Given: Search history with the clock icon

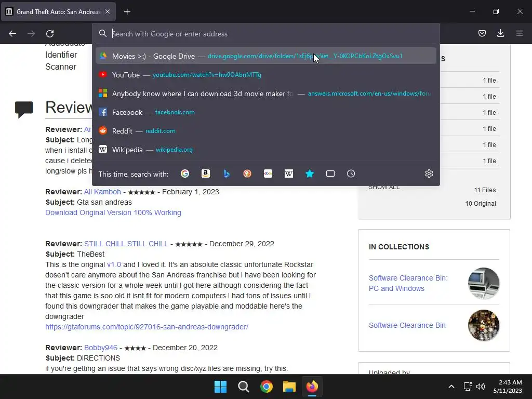Looking at the screenshot, I should click(351, 174).
